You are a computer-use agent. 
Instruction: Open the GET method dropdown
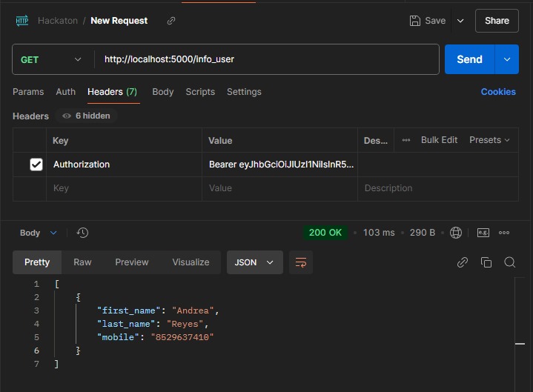(x=51, y=59)
